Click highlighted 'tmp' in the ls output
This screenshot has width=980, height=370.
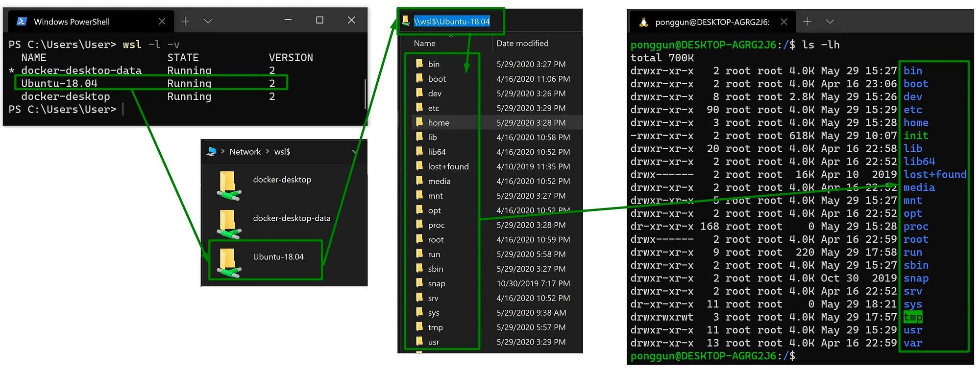click(x=913, y=317)
